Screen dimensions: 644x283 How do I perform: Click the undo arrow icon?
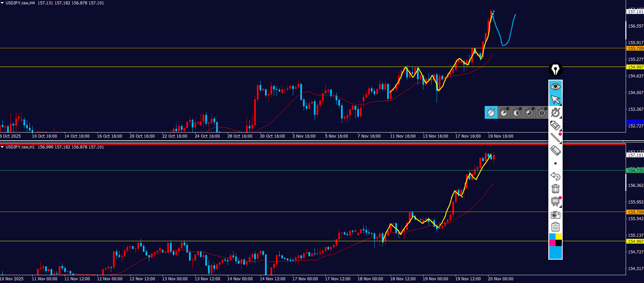point(555,176)
